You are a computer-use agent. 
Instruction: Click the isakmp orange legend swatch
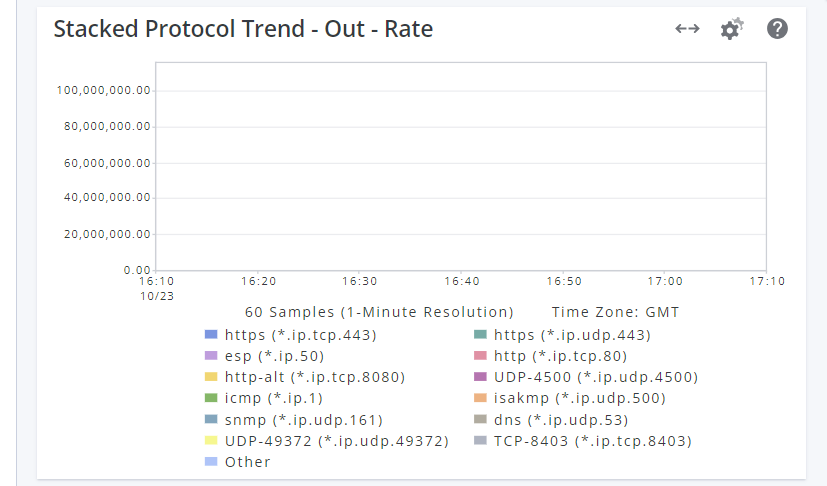pyautogui.click(x=480, y=398)
